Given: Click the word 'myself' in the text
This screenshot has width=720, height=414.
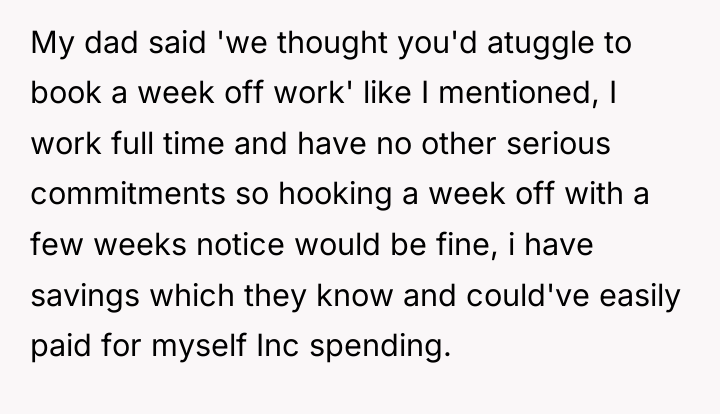Looking at the screenshot, I should (x=199, y=347).
